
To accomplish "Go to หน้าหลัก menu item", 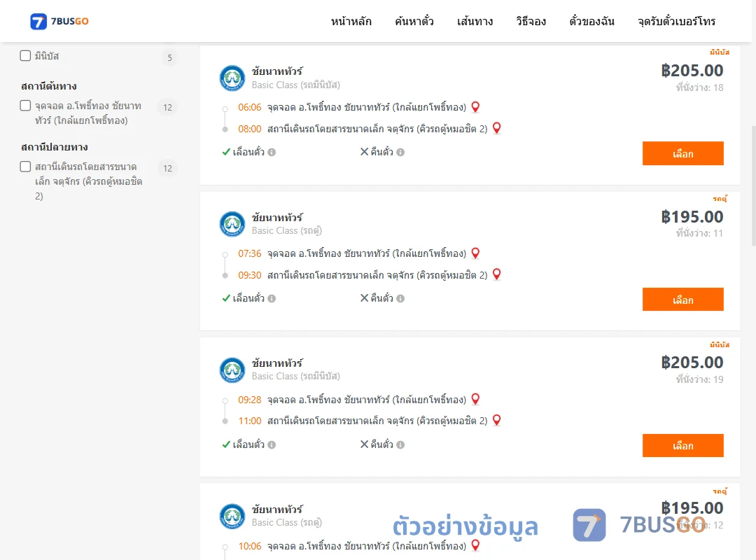I will (351, 21).
